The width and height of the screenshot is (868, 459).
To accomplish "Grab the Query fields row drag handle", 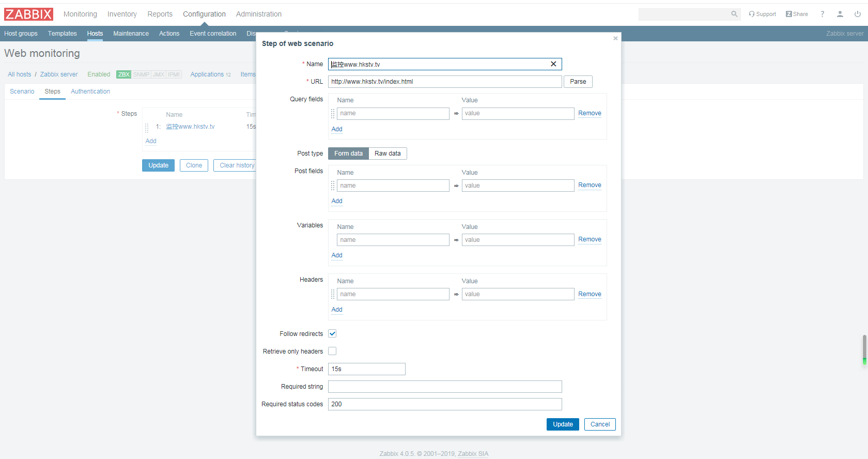I will 333,113.
